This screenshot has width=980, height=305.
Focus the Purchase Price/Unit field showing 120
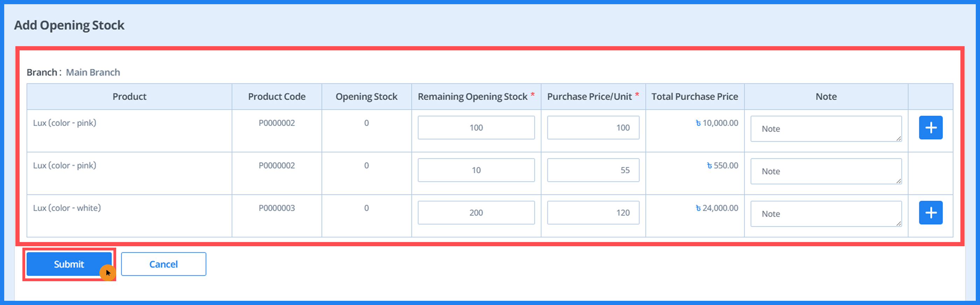(593, 213)
